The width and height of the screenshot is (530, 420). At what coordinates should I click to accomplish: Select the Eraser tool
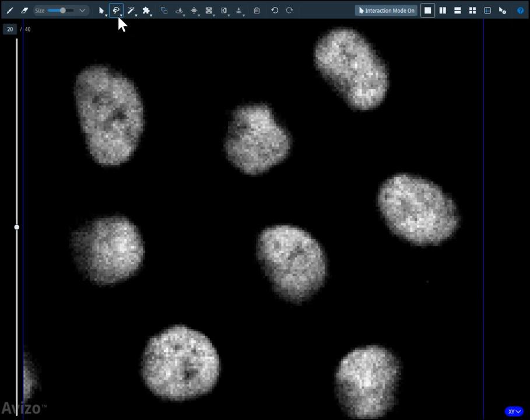coord(24,10)
